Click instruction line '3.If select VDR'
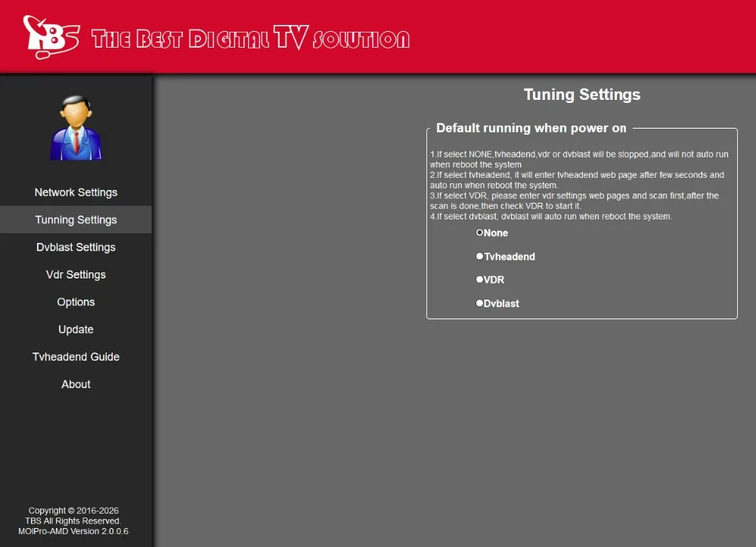The image size is (756, 547). 575,200
